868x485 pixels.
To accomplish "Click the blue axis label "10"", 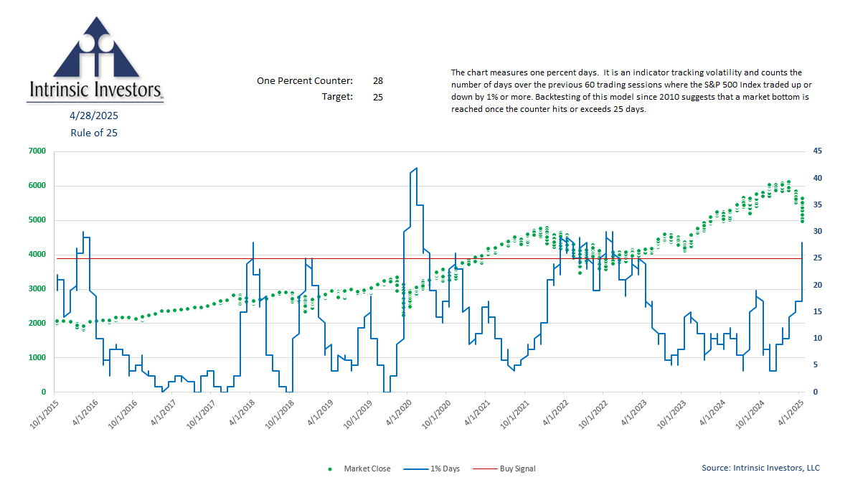I will coord(818,339).
